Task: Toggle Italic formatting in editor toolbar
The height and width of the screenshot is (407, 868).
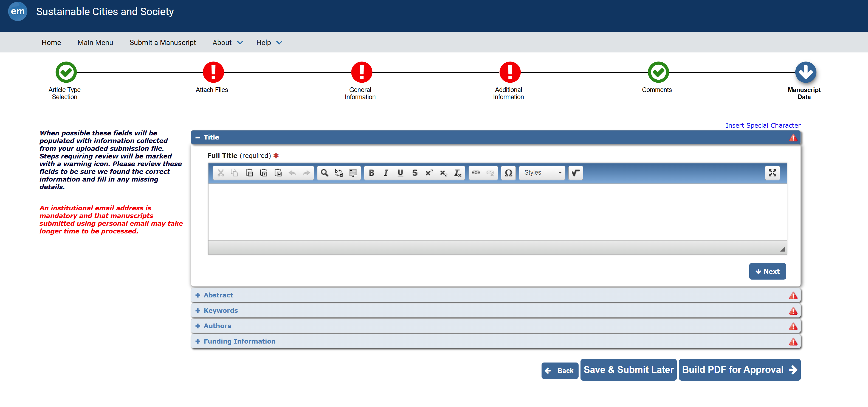Action: coord(386,173)
